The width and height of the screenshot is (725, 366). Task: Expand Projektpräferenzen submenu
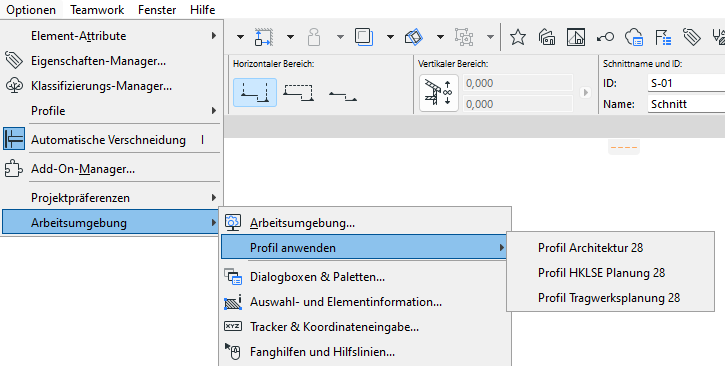pos(111,198)
